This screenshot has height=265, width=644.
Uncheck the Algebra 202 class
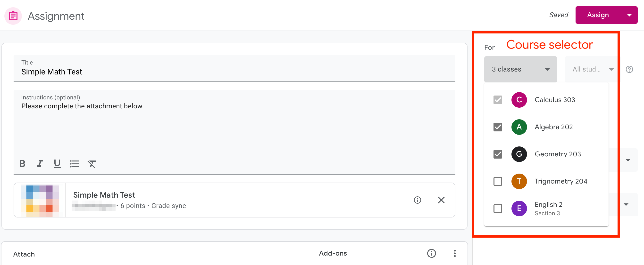coord(498,127)
